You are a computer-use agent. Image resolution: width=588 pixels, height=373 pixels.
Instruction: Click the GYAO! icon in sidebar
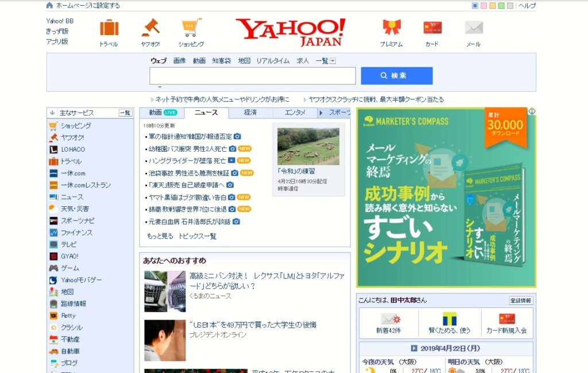pyautogui.click(x=53, y=256)
